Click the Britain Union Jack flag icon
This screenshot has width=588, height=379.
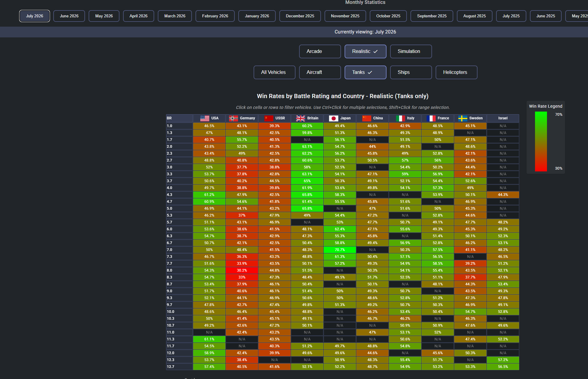point(301,118)
